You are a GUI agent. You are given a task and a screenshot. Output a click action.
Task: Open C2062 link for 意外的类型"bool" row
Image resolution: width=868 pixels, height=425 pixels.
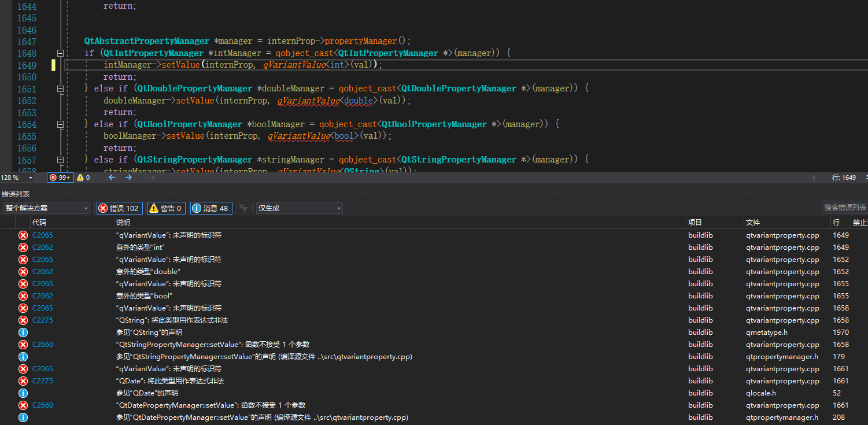coord(43,296)
